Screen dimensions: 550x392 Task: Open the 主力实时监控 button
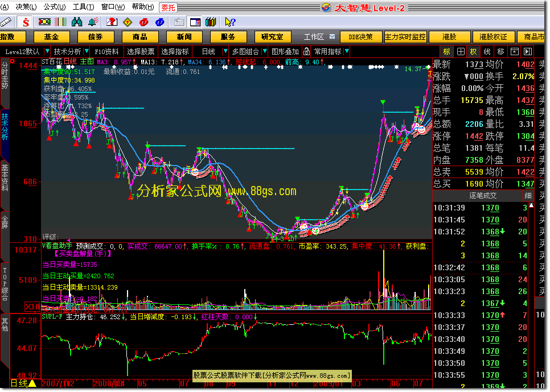click(405, 37)
